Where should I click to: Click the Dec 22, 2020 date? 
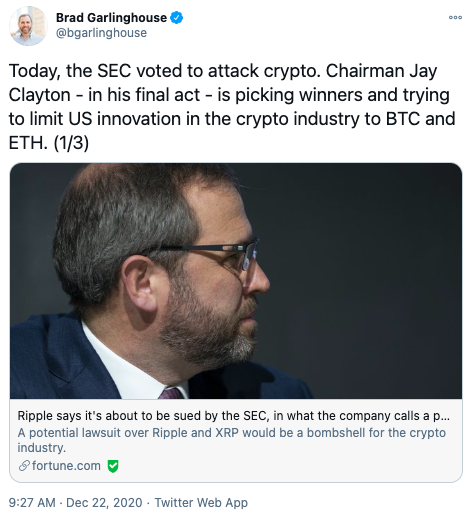(x=104, y=502)
